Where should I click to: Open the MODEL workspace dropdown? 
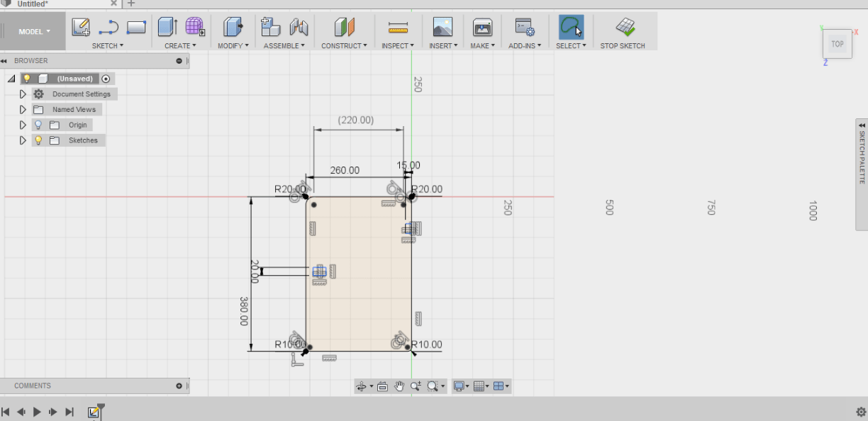pos(33,31)
